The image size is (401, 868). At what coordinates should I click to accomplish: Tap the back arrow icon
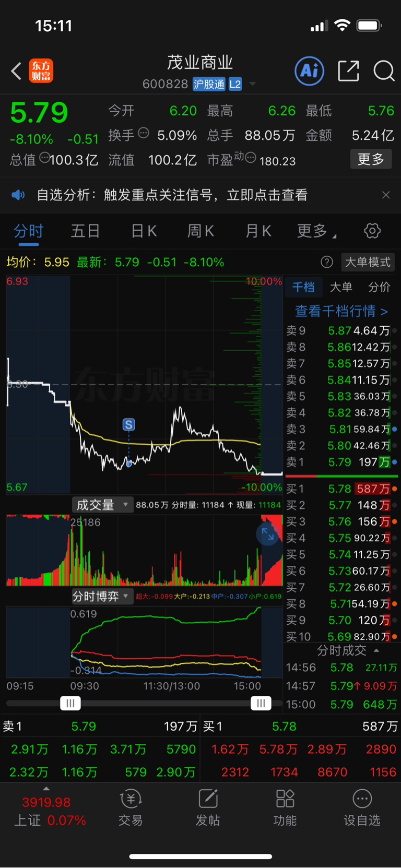pos(16,71)
